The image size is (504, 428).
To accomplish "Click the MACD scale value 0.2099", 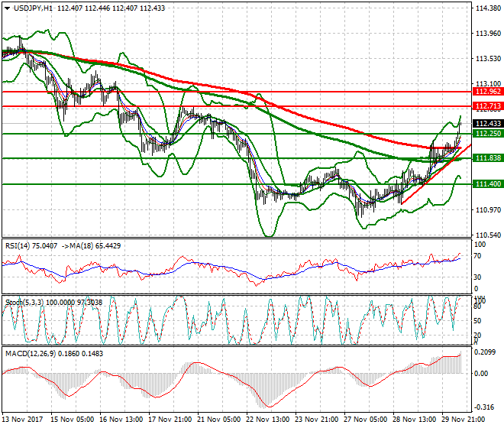I will [486, 352].
